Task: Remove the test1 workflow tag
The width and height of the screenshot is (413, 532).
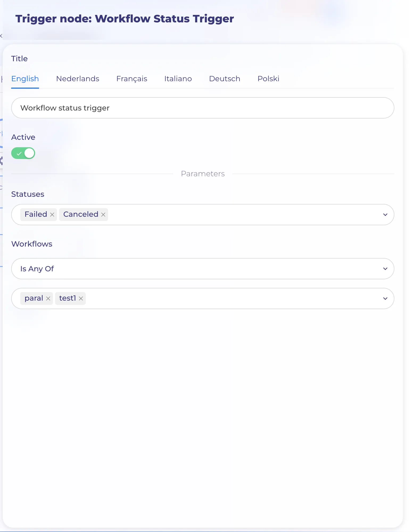Action: coord(81,298)
